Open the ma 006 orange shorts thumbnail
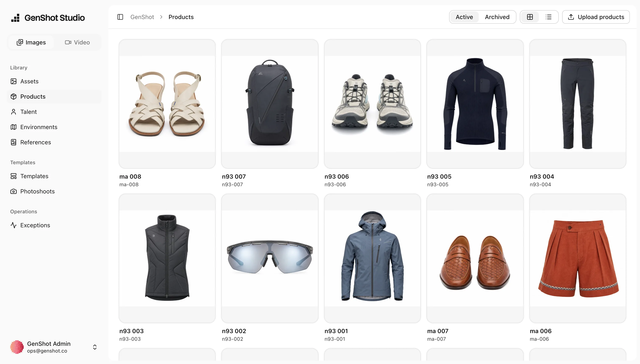Screen dimensions: 640x364 tap(578, 258)
